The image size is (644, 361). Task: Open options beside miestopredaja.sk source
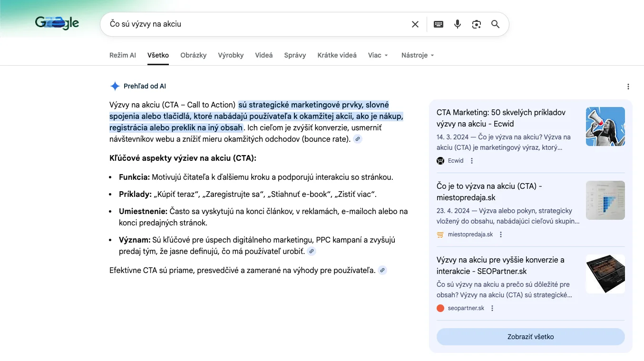click(x=501, y=234)
